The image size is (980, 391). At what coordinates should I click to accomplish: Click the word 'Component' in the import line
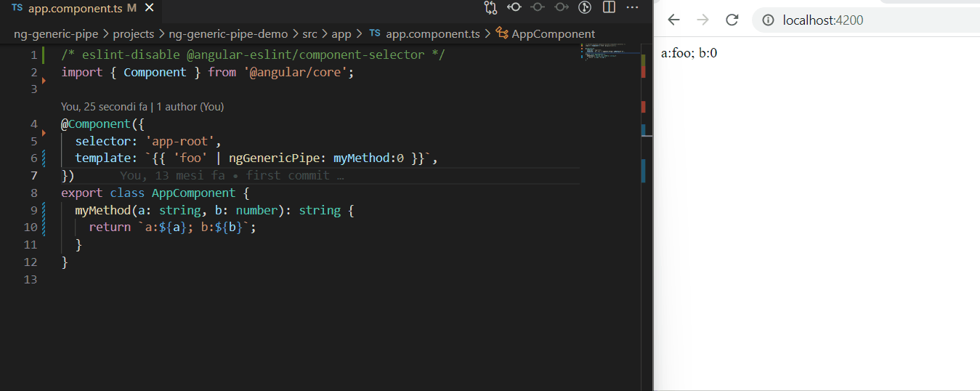(155, 73)
